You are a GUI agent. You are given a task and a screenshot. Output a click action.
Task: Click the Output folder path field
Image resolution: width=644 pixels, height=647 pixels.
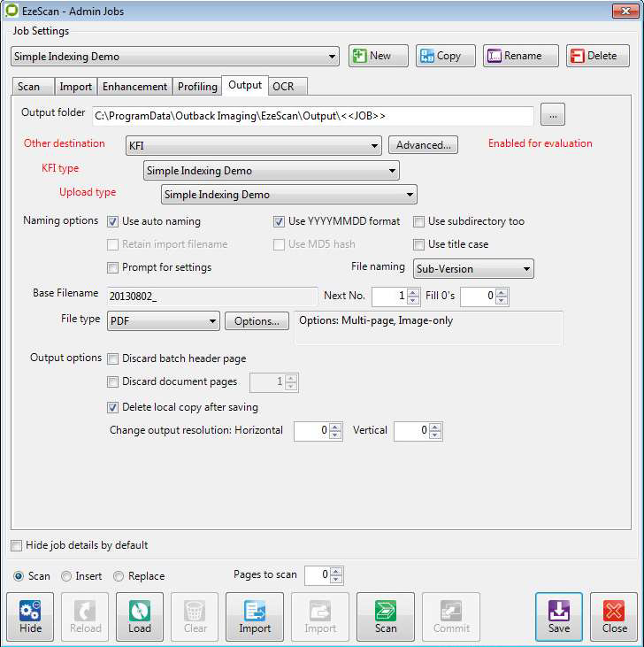coord(313,116)
